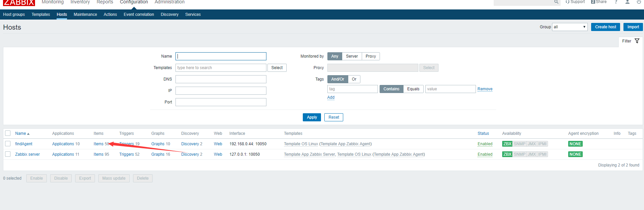Choose Or tag mode

(354, 79)
